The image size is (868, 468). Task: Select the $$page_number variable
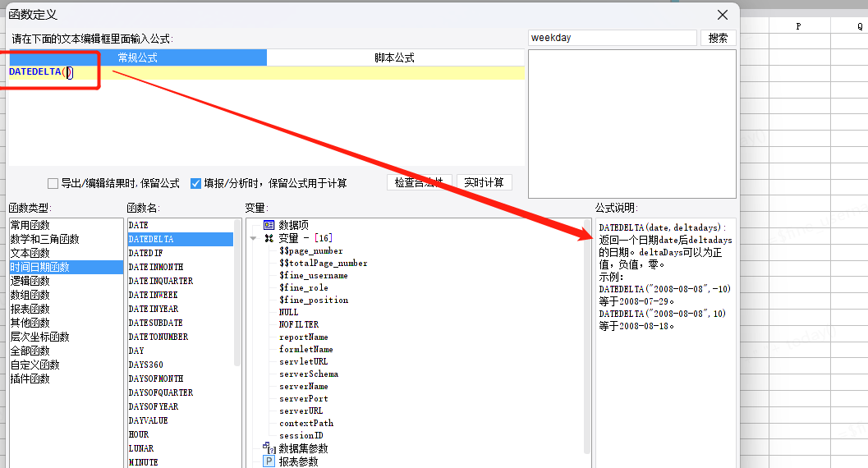311,251
